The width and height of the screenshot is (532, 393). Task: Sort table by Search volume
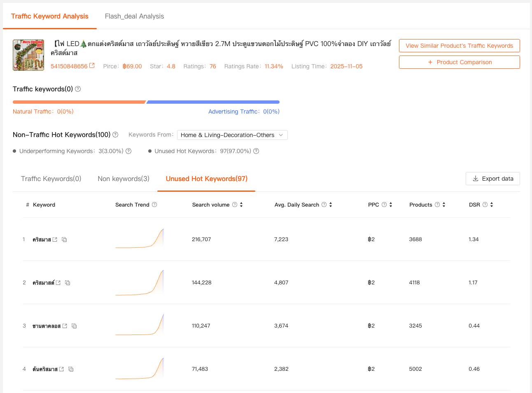pos(241,205)
